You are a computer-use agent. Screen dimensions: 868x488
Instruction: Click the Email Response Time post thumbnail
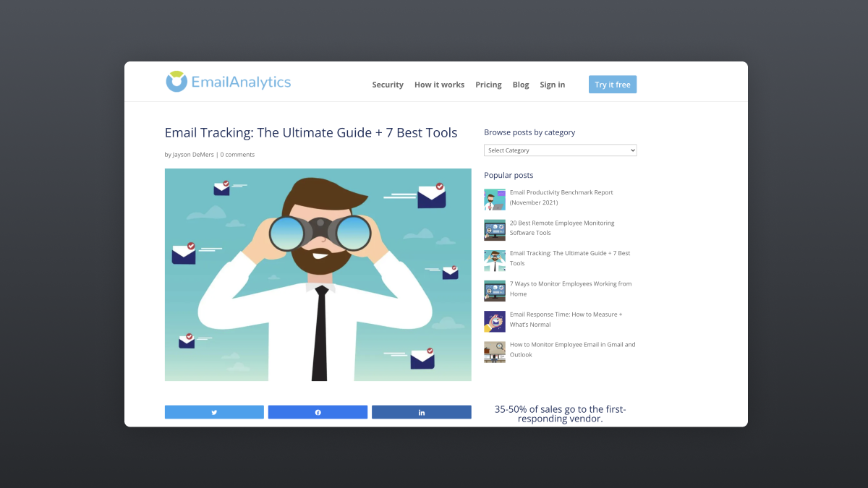pos(495,321)
